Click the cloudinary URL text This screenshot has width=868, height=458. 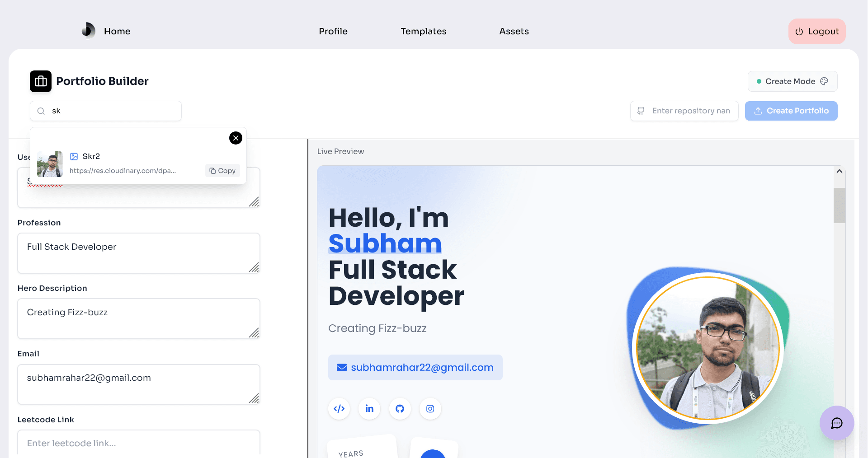pyautogui.click(x=123, y=171)
